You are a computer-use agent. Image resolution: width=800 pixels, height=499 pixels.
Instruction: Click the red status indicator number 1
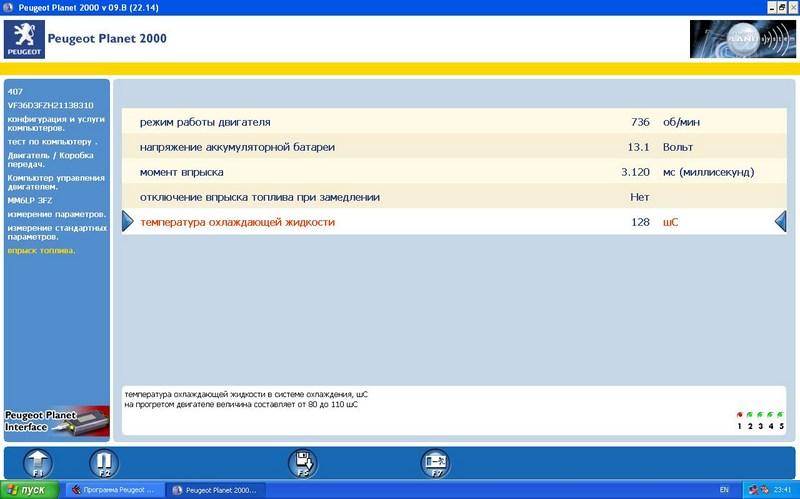point(739,420)
